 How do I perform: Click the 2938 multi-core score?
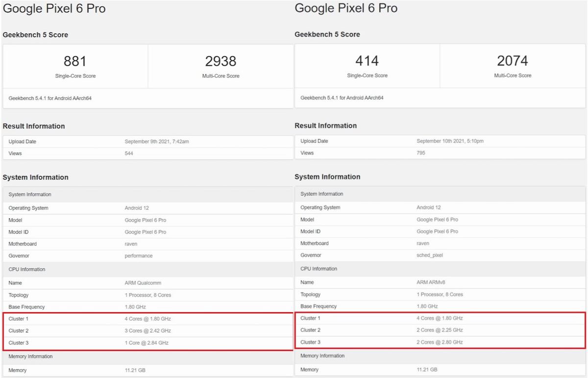pyautogui.click(x=220, y=61)
